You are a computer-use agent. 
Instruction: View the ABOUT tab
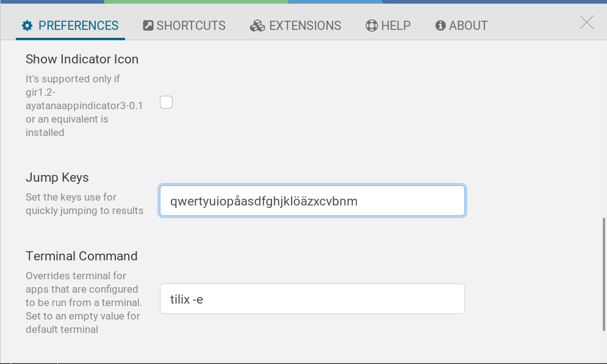click(x=468, y=25)
